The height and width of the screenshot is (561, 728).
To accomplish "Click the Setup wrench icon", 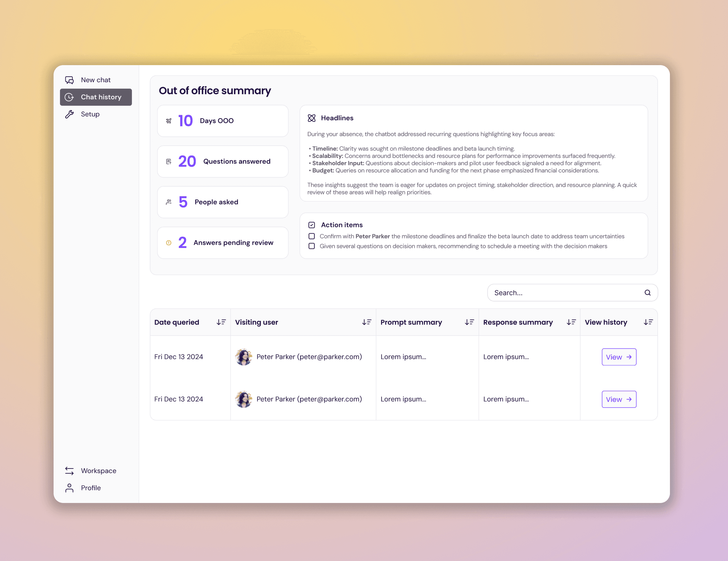I will (69, 114).
